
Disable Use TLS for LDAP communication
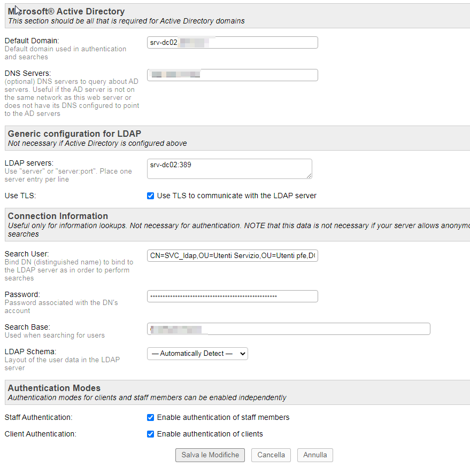(x=150, y=196)
